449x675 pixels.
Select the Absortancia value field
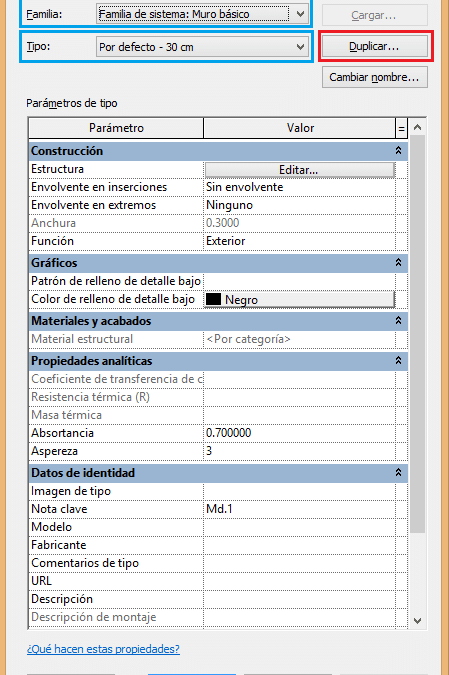click(299, 433)
